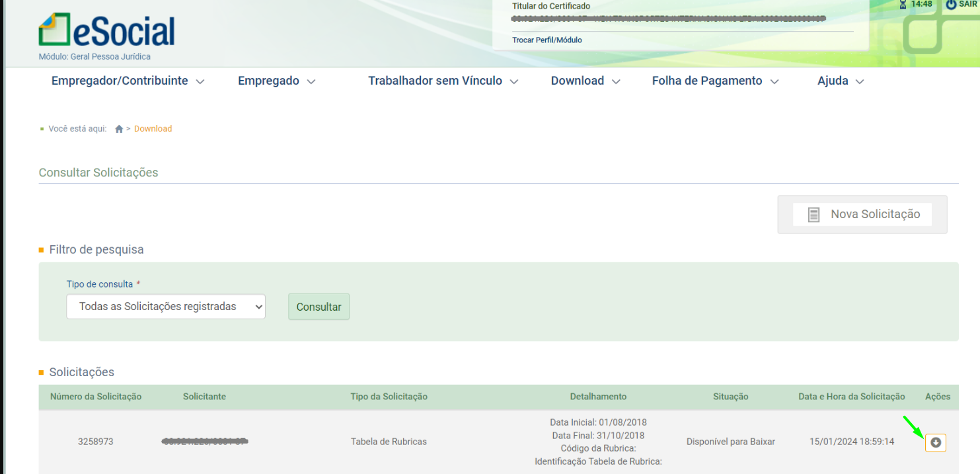Click the Número da Solicitação column header

(96, 397)
